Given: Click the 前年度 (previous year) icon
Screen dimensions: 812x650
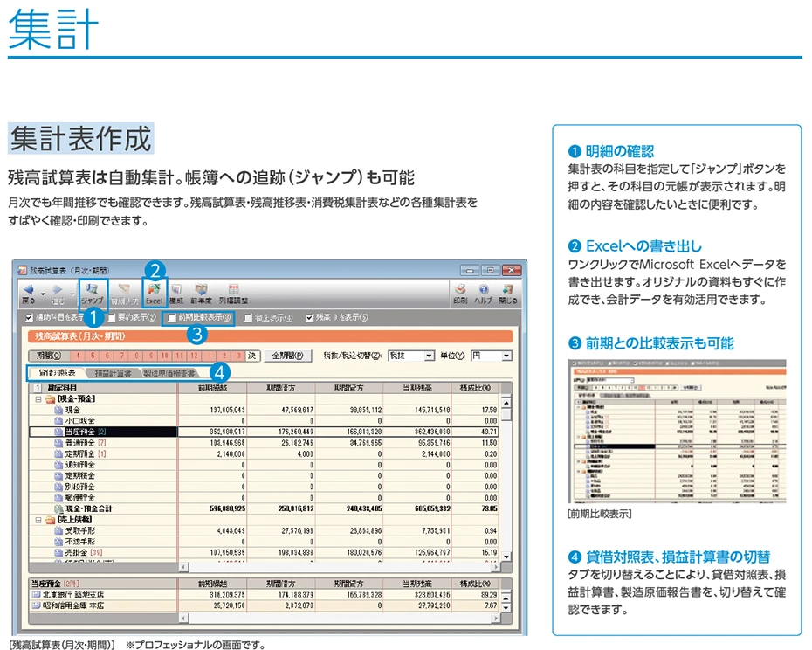Looking at the screenshot, I should (x=201, y=292).
